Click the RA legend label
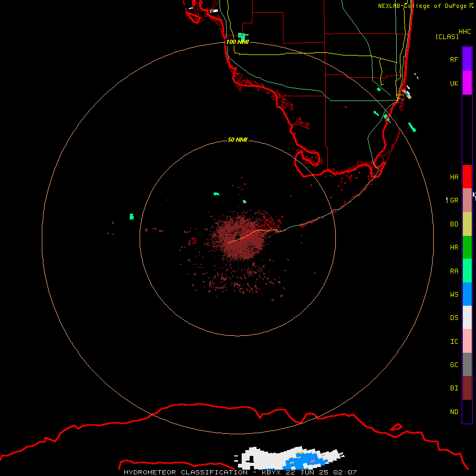The width and height of the screenshot is (476, 476). pos(454,271)
